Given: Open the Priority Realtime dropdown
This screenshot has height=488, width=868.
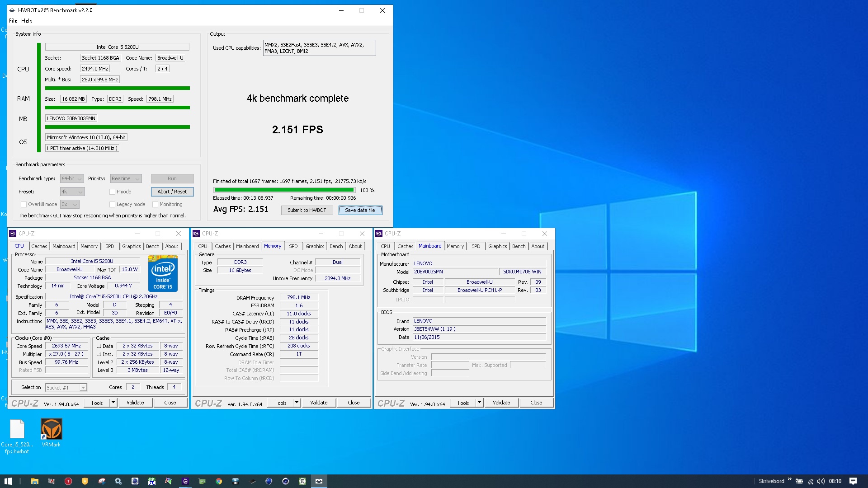Looking at the screenshot, I should [x=126, y=178].
